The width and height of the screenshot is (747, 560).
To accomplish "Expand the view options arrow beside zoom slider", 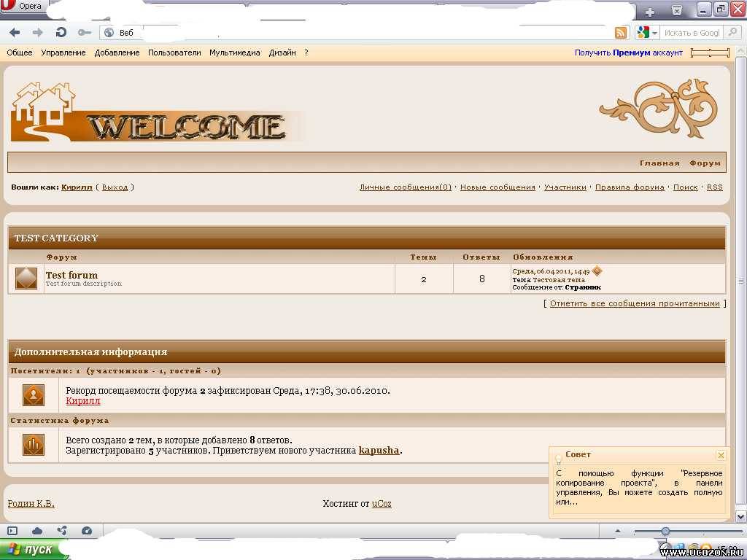I will 618,531.
